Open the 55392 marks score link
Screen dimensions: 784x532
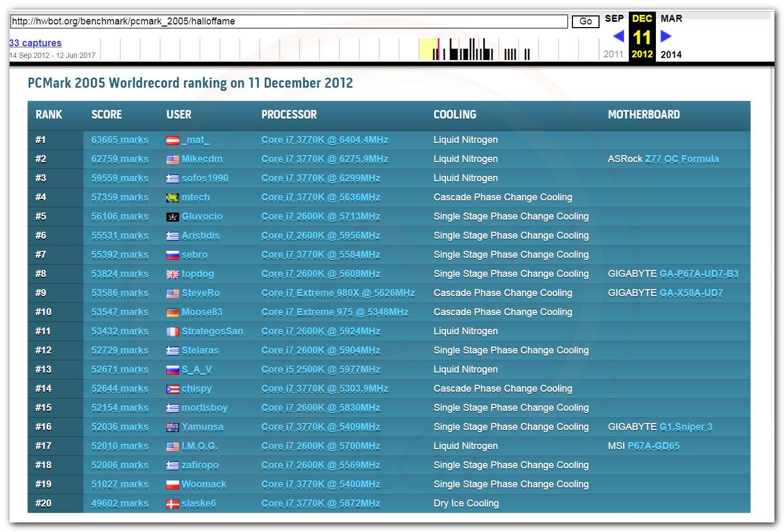[x=120, y=255]
